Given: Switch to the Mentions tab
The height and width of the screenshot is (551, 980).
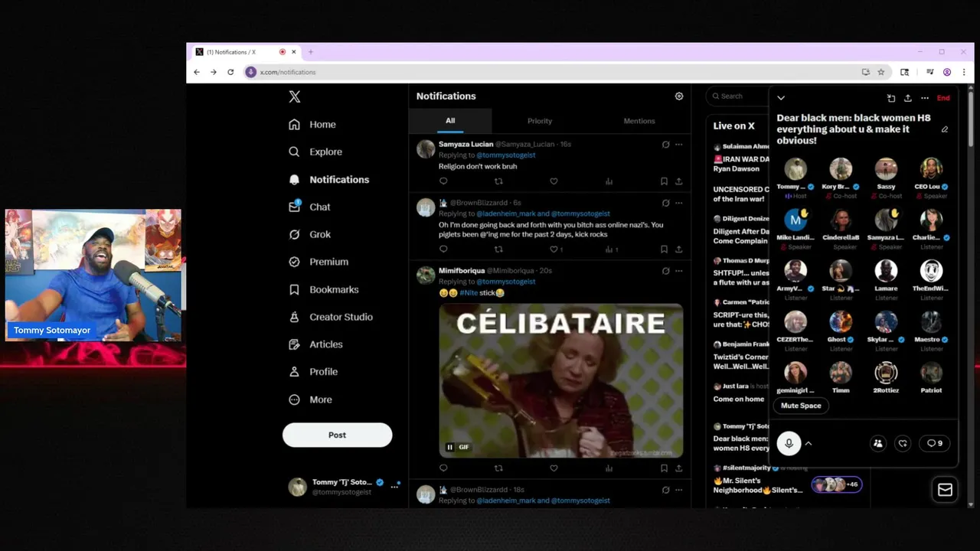Looking at the screenshot, I should coord(639,121).
